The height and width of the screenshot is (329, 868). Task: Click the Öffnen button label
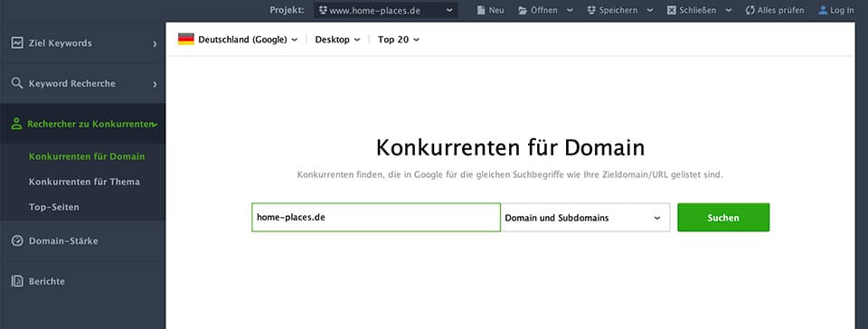click(543, 10)
